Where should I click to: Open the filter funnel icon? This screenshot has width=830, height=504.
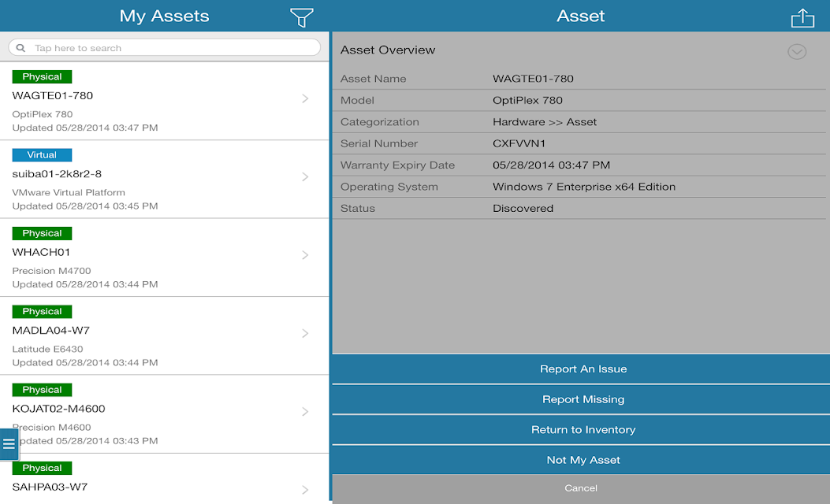[302, 17]
